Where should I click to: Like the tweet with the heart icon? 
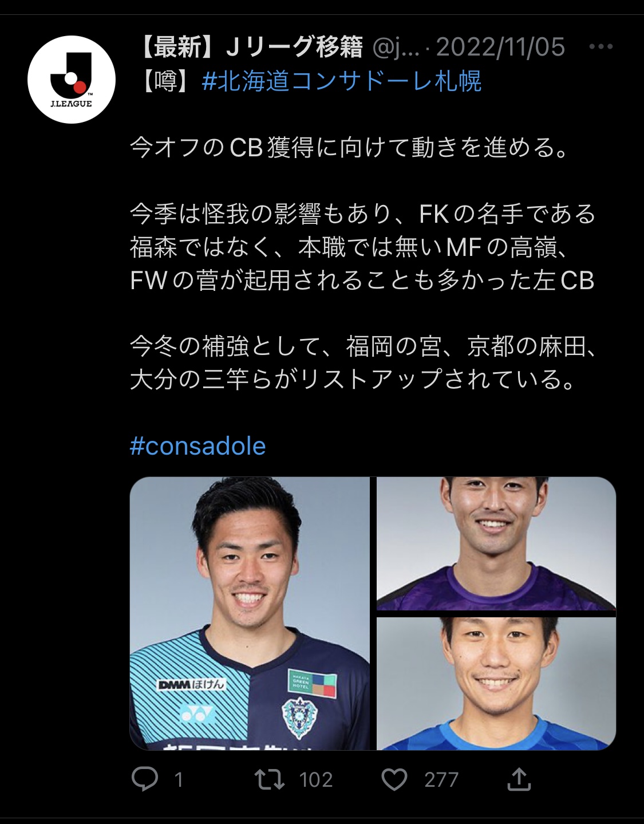click(394, 779)
